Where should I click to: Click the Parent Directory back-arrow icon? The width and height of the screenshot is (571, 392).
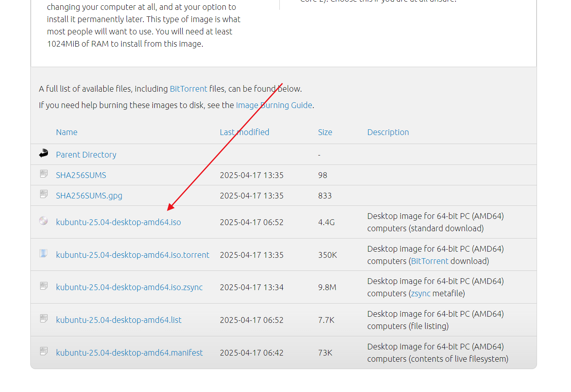[43, 153]
